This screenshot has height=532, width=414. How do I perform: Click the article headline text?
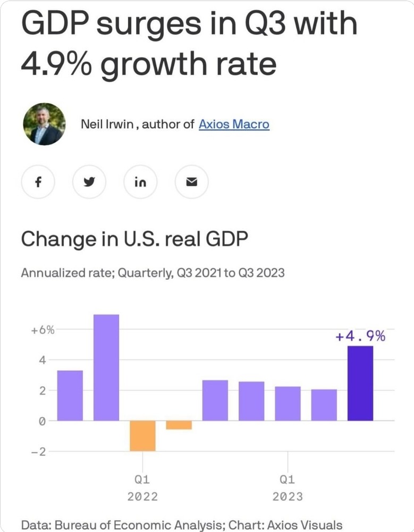[189, 44]
